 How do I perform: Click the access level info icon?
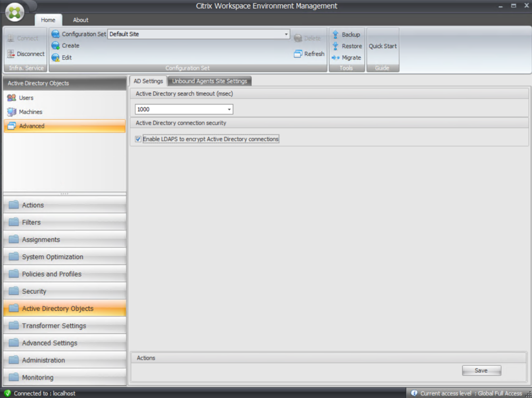pyautogui.click(x=414, y=393)
